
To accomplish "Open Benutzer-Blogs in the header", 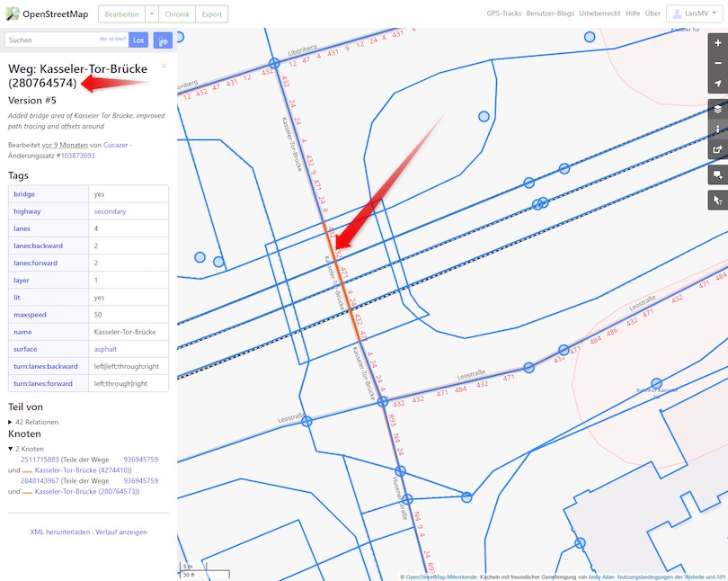I will [x=550, y=13].
